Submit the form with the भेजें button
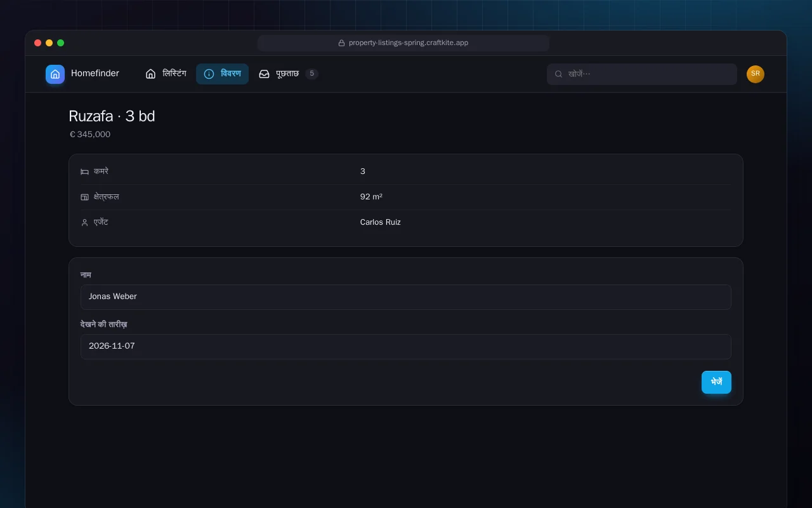 pyautogui.click(x=716, y=382)
